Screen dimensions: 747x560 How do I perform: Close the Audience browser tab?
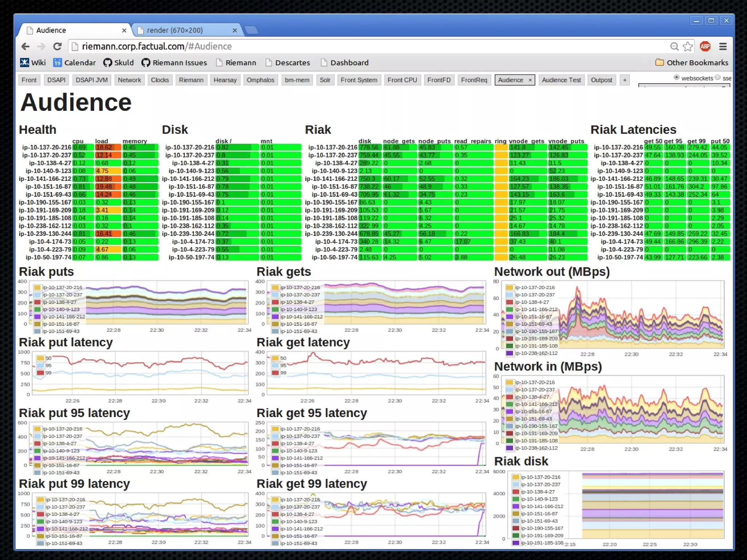click(x=124, y=31)
